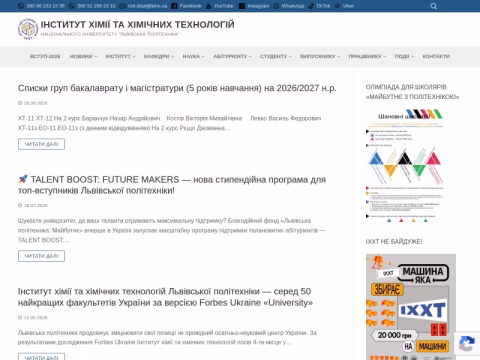480x360 pixels.
Task: Click site title ІНСТИТУТ ХІМІЇ ТА ХІМІЧНИХ ТЕХНОЛОГІЙ
Action: pyautogui.click(x=138, y=25)
